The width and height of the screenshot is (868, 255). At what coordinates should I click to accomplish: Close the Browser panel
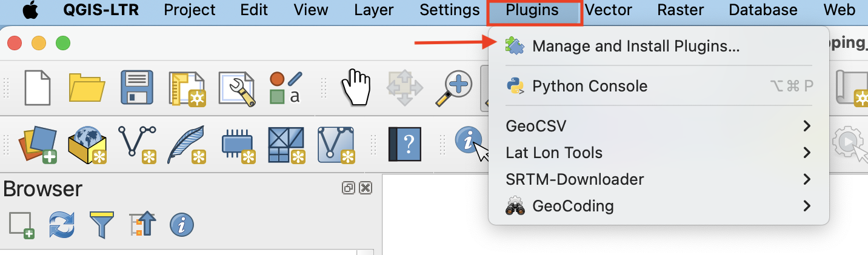pyautogui.click(x=365, y=188)
